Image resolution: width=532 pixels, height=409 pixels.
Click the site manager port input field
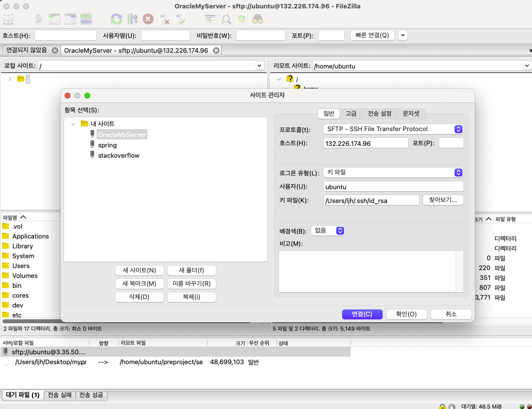451,143
